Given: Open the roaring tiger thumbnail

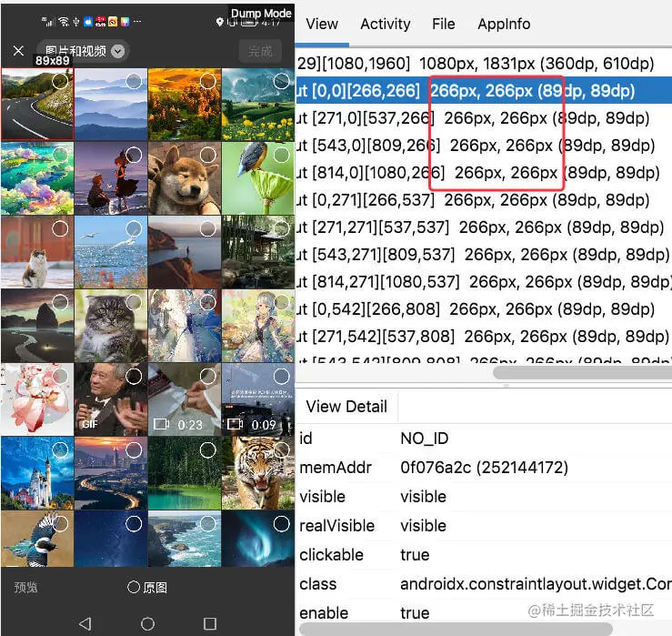Looking at the screenshot, I should (x=258, y=473).
